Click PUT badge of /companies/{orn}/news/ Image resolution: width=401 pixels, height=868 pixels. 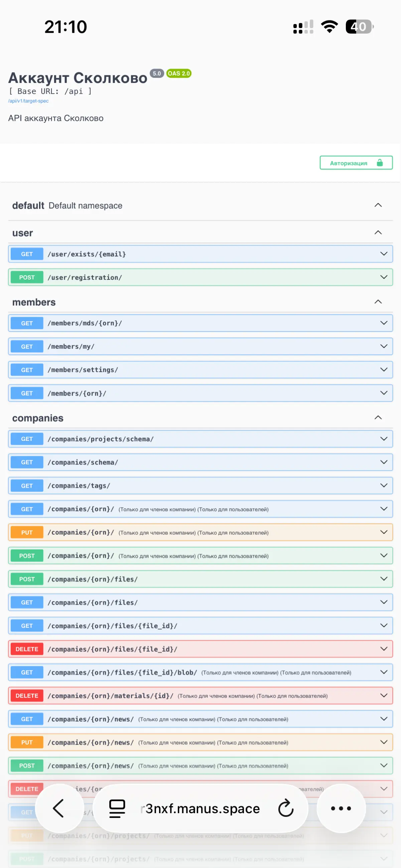27,742
